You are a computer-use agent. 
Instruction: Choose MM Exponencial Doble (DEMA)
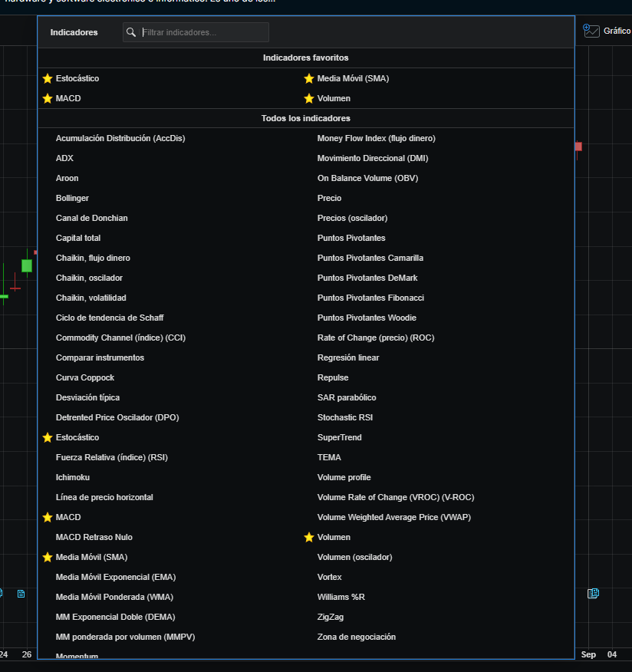116,617
